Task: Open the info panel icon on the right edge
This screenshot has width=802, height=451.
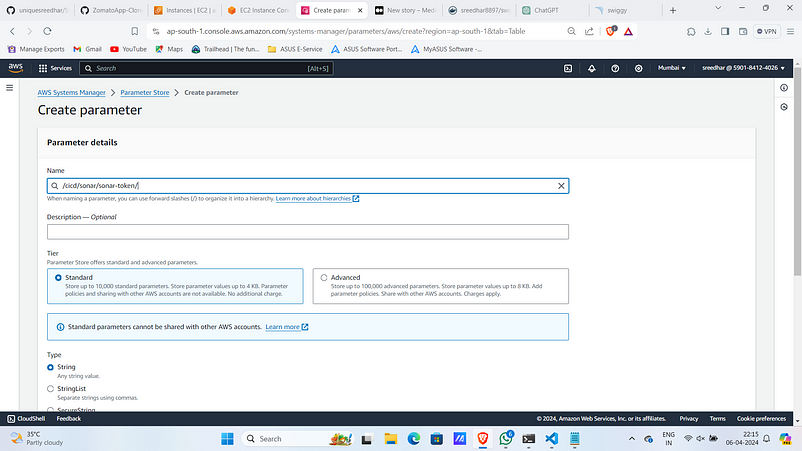Action: tap(784, 88)
